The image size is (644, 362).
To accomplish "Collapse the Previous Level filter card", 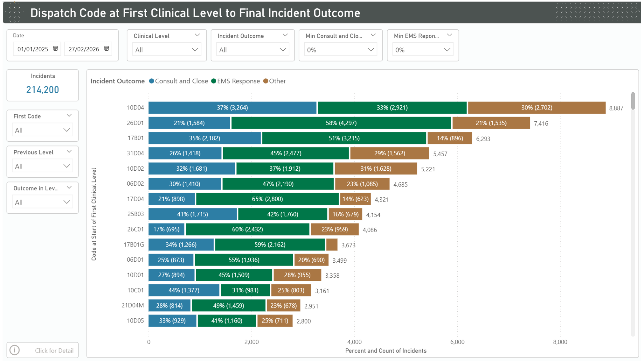I will pos(69,152).
